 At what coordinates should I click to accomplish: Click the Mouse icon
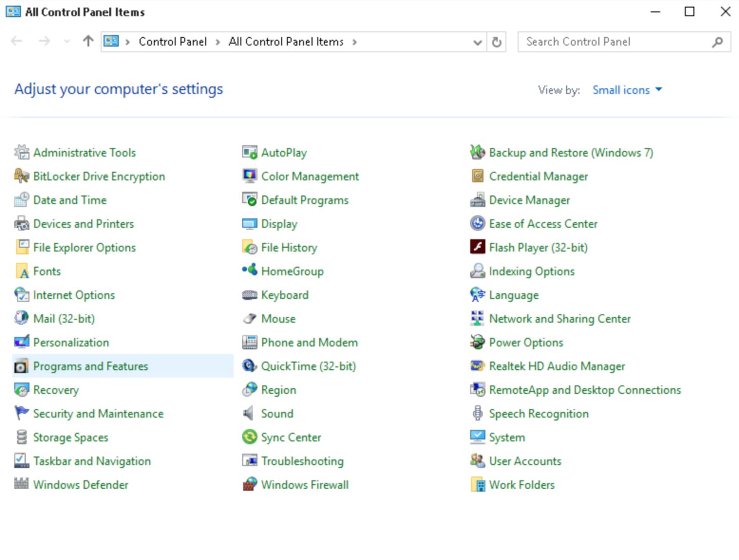pyautogui.click(x=249, y=318)
